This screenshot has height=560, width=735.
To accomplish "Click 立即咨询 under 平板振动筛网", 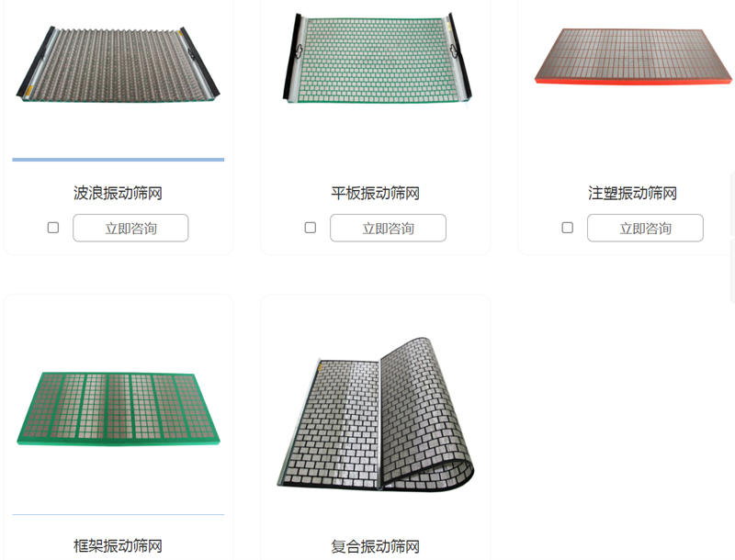I will coord(388,228).
